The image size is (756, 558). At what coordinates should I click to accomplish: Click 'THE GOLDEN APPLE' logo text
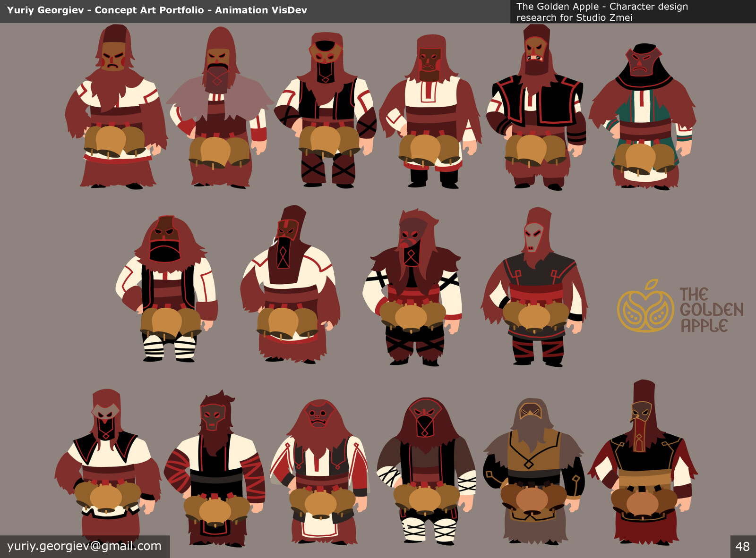(711, 310)
